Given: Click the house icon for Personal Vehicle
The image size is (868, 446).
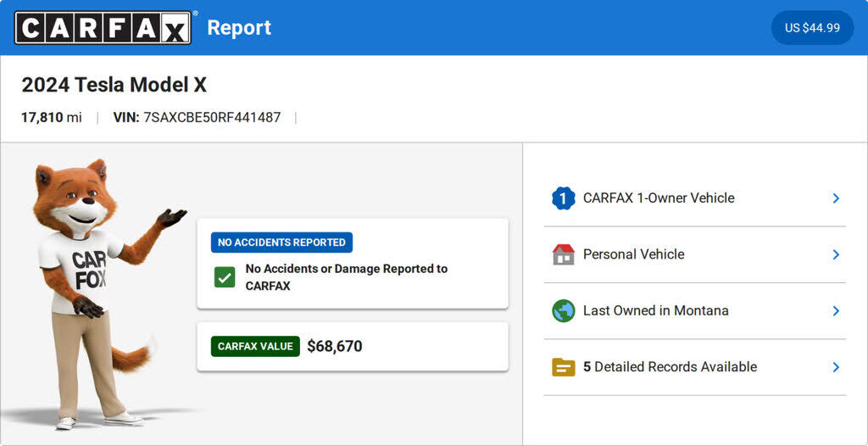Looking at the screenshot, I should pos(563,254).
